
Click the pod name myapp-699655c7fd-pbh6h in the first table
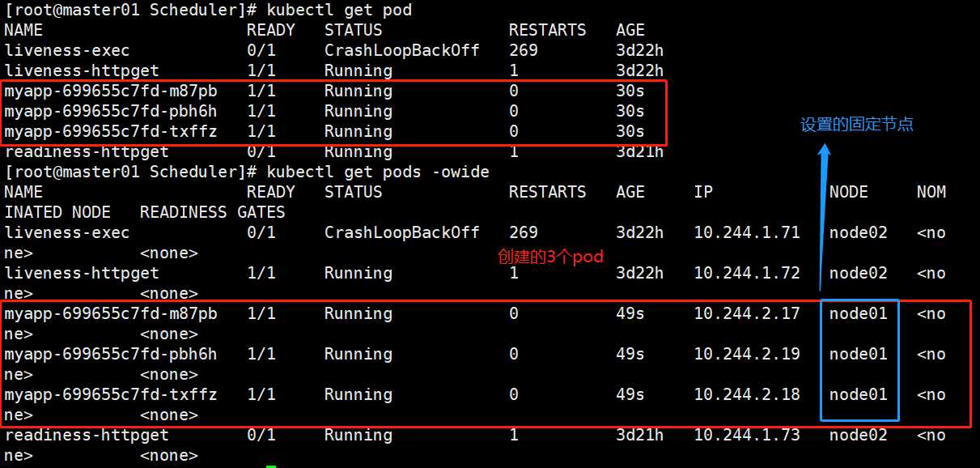111,111
